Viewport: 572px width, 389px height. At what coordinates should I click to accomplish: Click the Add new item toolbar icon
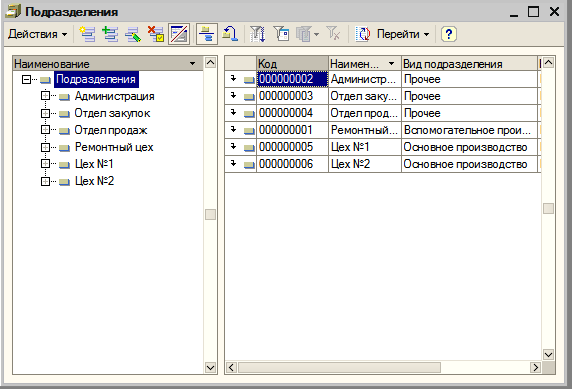(87, 34)
